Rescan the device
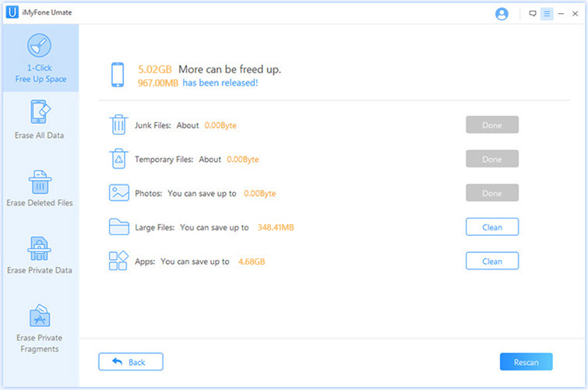This screenshot has width=588, height=390. pos(526,362)
